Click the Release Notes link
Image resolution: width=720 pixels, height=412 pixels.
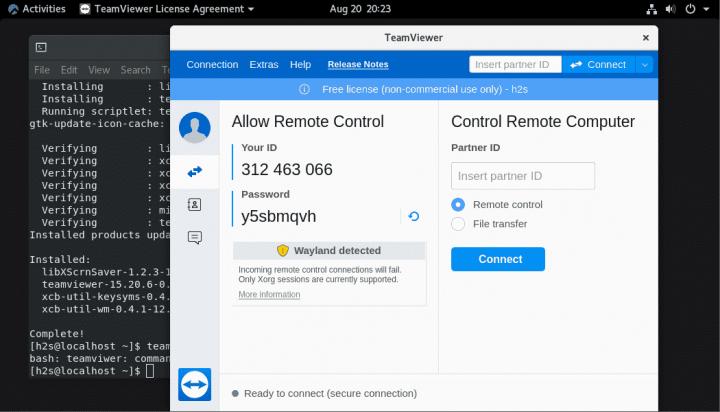[x=358, y=65]
